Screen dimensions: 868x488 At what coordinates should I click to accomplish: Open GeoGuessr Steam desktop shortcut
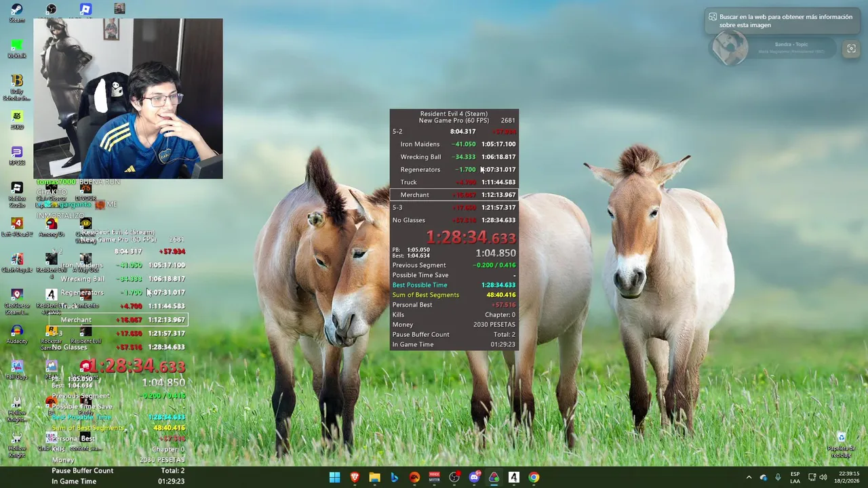click(x=17, y=302)
